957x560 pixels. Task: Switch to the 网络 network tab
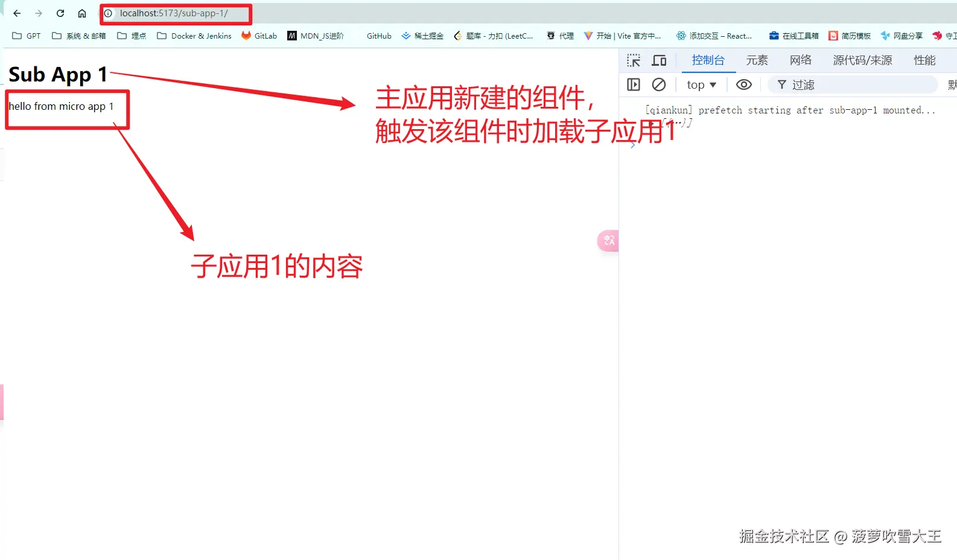[801, 60]
